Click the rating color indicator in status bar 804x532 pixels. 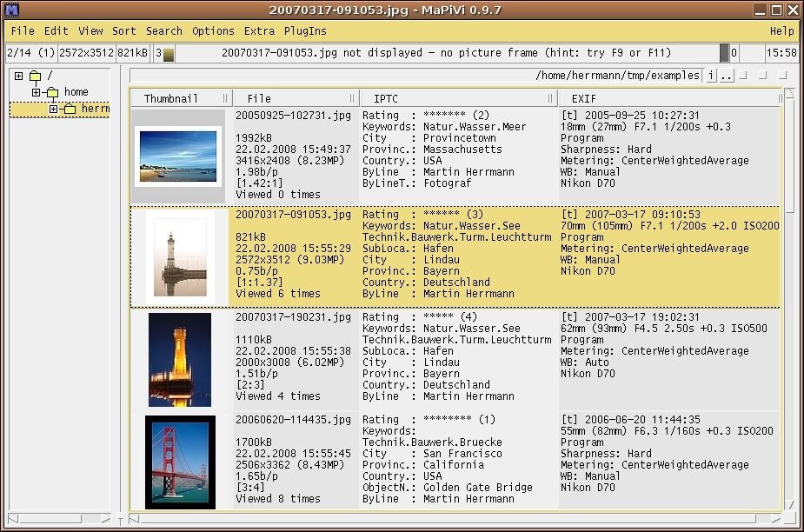click(169, 54)
